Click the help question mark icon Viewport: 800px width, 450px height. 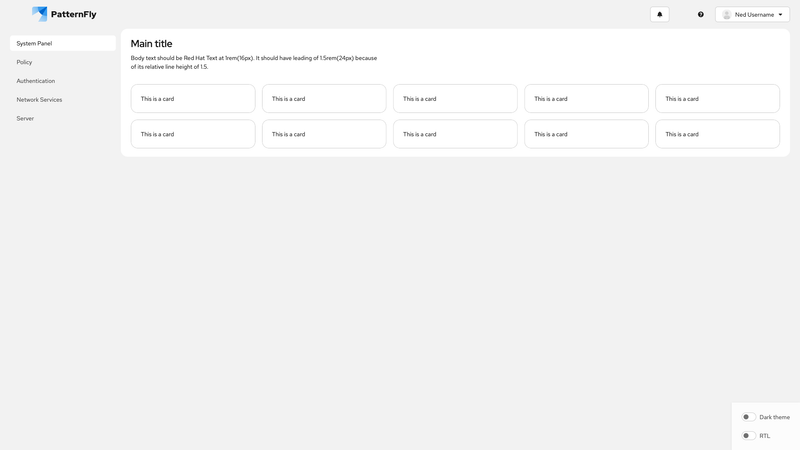700,14
